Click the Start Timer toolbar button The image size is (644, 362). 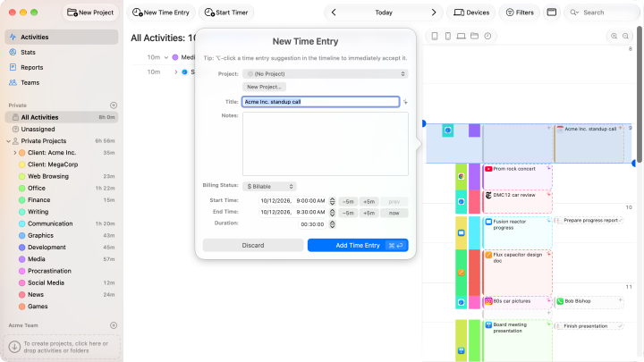click(226, 13)
